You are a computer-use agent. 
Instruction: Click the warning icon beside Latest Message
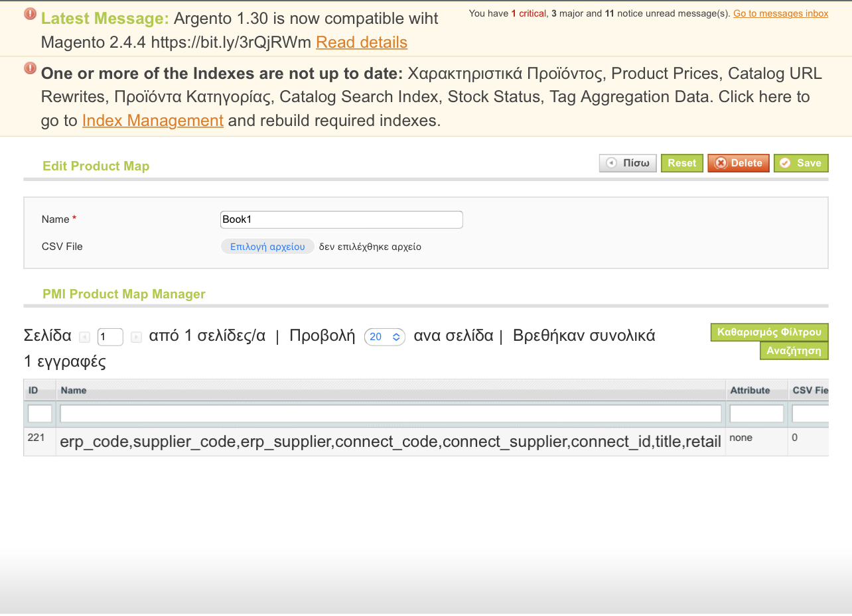pyautogui.click(x=28, y=13)
